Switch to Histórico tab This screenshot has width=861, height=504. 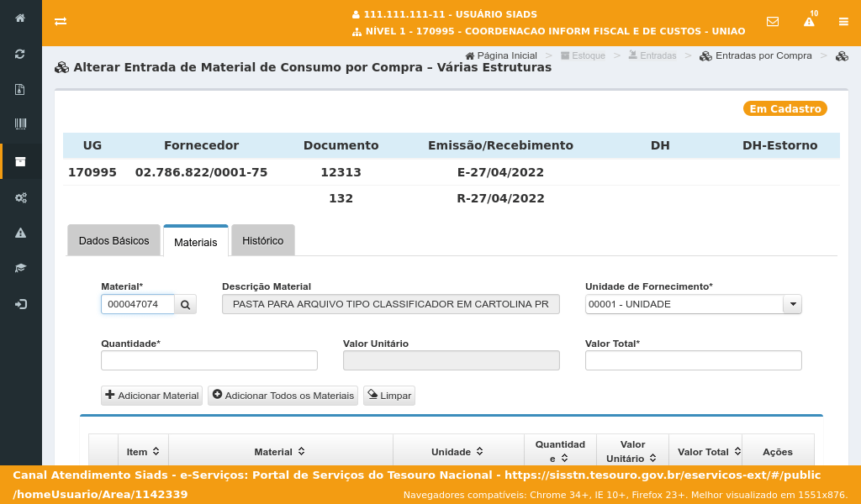[x=263, y=241]
